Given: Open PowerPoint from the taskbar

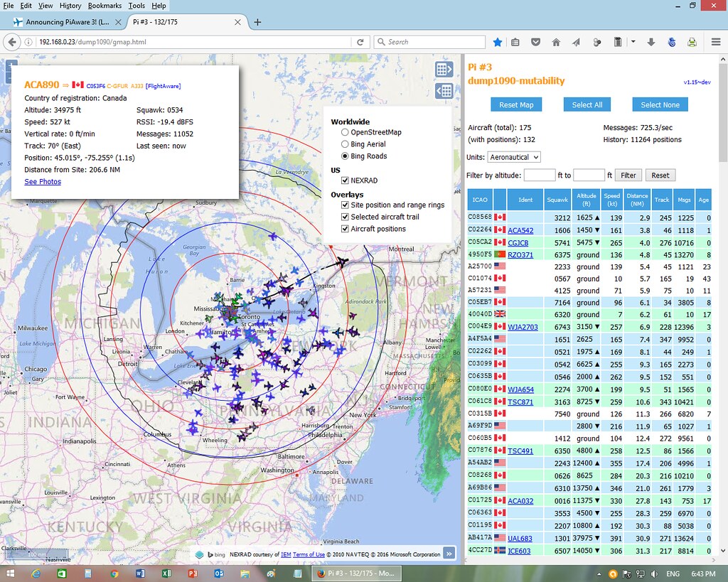Looking at the screenshot, I should pos(193,573).
